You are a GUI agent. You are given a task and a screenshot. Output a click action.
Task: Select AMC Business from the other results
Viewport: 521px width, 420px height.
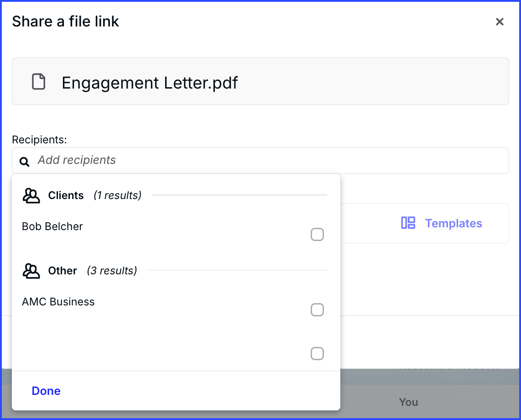58,302
